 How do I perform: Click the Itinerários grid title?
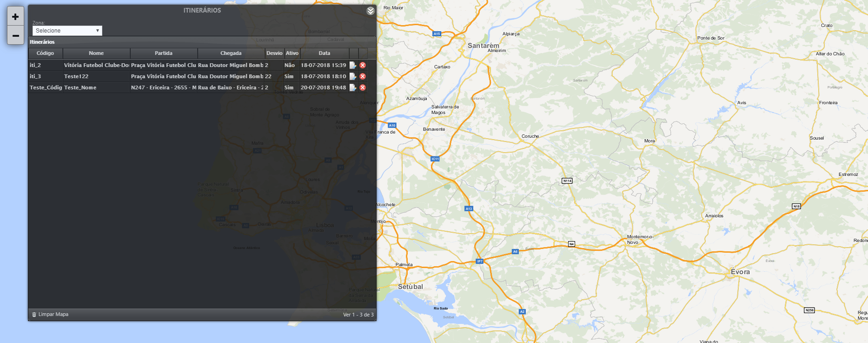(42, 42)
